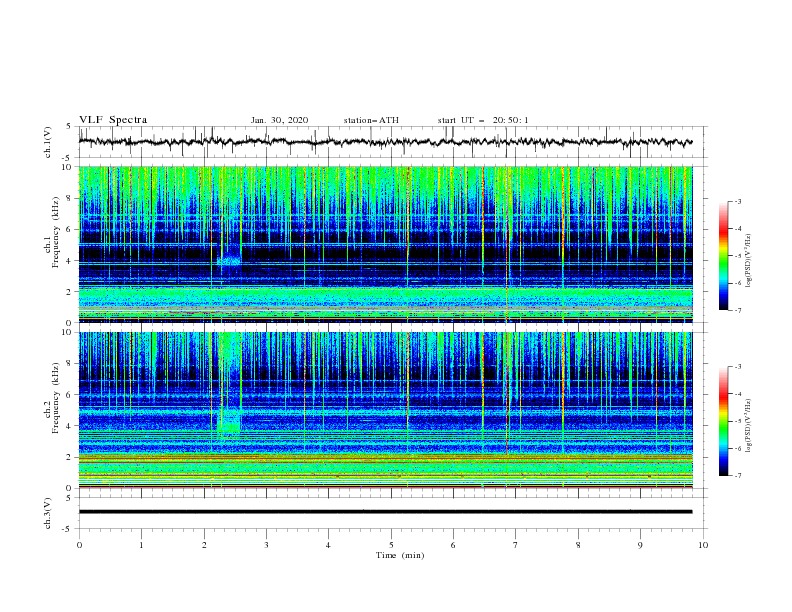Image resolution: width=792 pixels, height=612 pixels.
Task: Click the "-3" tick of ch.1 colorbar
Action: pyautogui.click(x=738, y=201)
